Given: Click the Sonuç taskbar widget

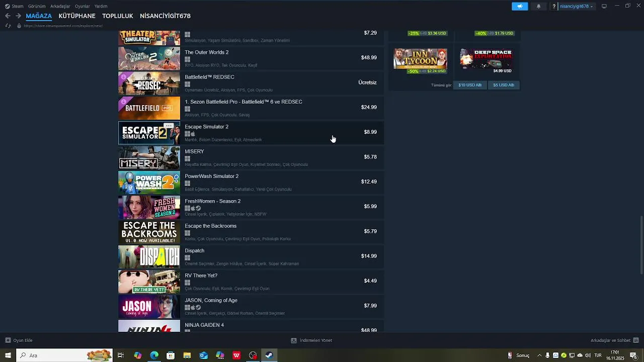Looking at the screenshot, I should click(x=519, y=355).
